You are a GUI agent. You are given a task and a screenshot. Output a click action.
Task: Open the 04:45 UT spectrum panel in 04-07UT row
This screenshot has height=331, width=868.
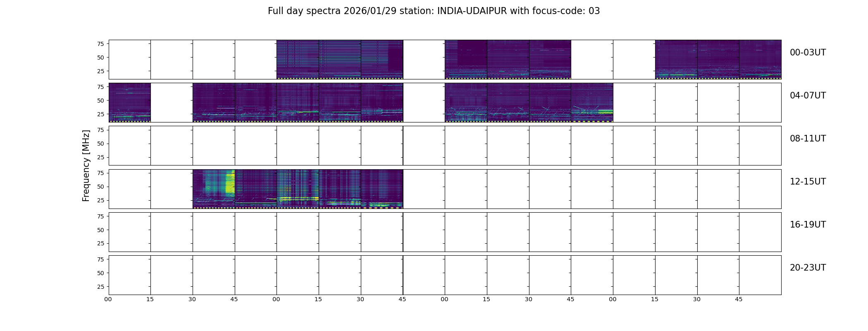click(x=256, y=103)
